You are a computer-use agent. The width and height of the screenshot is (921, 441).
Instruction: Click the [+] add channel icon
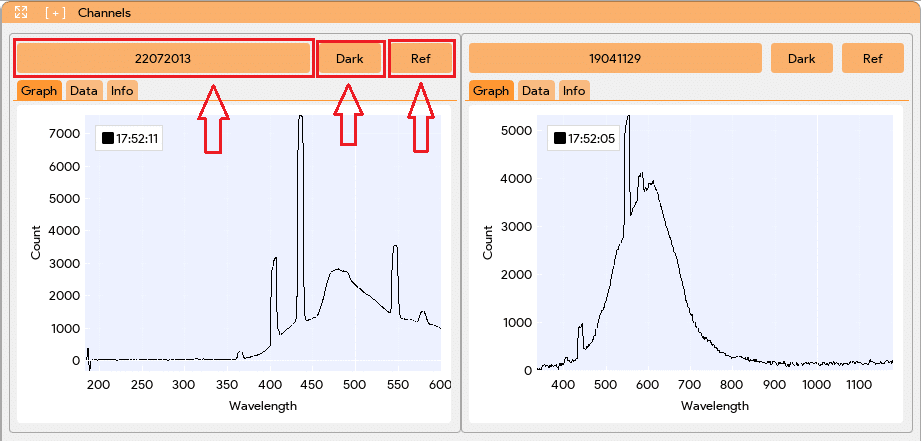point(55,12)
